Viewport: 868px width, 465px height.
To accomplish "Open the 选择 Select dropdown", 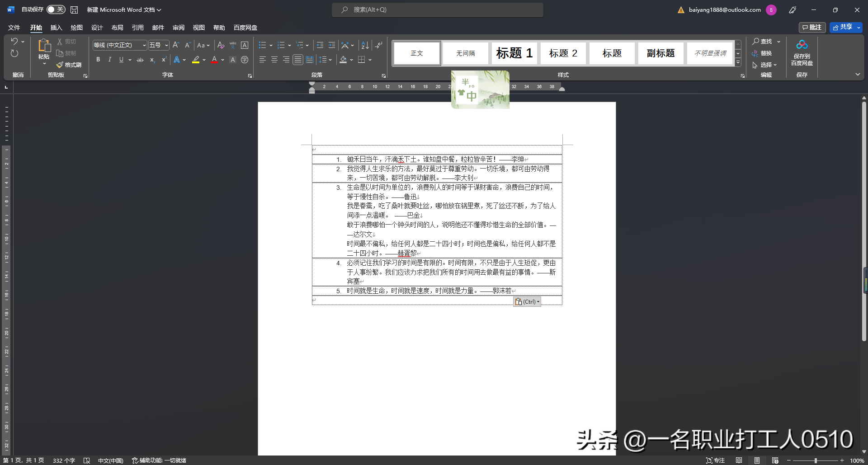I will (764, 65).
